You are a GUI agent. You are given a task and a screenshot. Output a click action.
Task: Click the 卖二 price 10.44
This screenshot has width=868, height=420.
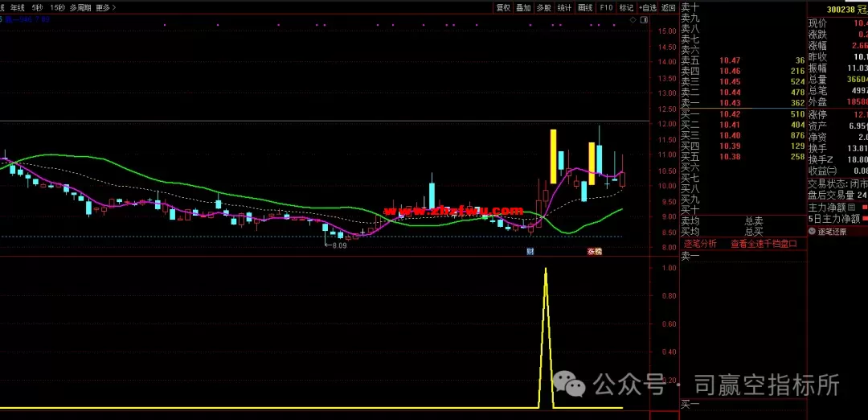[x=730, y=92]
